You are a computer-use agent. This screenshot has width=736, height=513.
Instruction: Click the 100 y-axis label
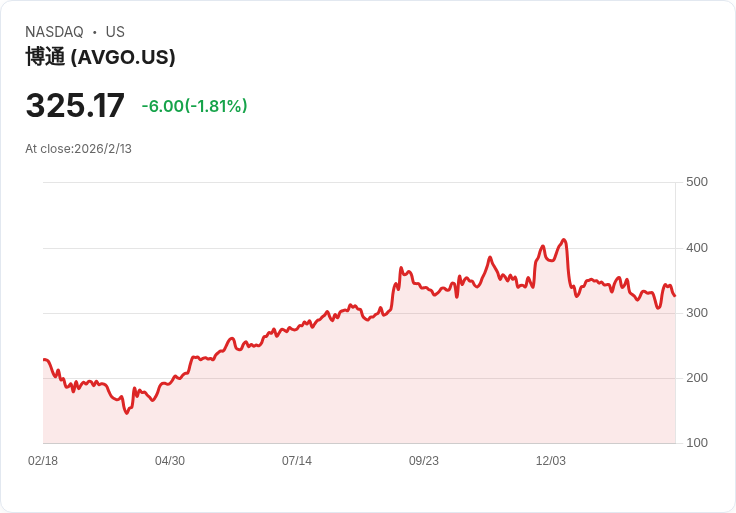click(697, 443)
